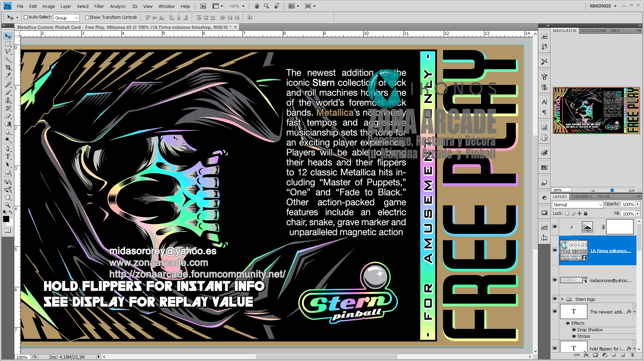Select the Eyedropper tool
This screenshot has height=361, width=644.
(8, 75)
